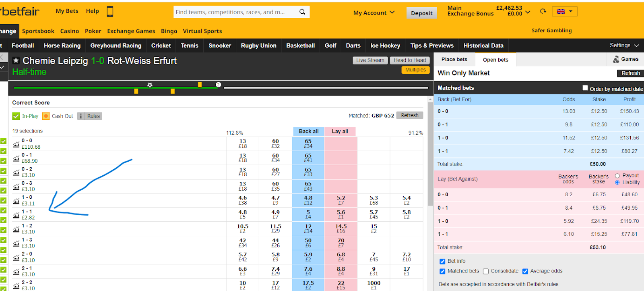Expand the Main balance dropdown chevron
Screen dimensions: 644x291
tap(528, 12)
